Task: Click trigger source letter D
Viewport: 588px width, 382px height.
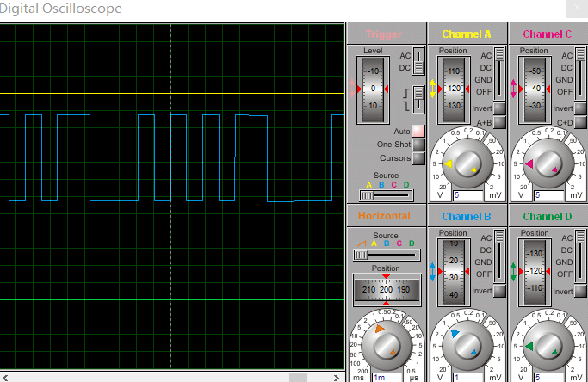Action: pos(406,185)
